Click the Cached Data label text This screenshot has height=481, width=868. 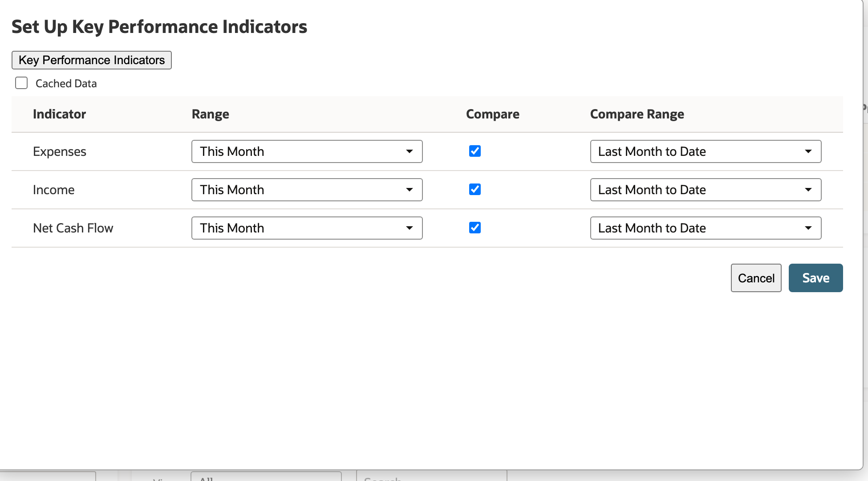(x=66, y=83)
